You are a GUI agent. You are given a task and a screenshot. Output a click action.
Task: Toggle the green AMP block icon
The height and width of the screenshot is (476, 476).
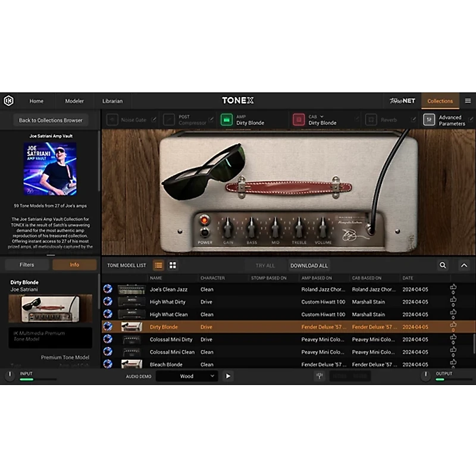(x=227, y=120)
